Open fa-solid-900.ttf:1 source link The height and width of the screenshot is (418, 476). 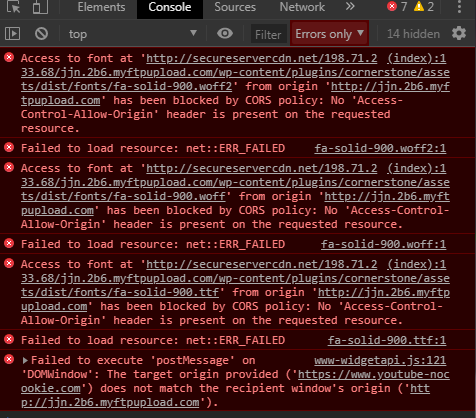point(387,340)
